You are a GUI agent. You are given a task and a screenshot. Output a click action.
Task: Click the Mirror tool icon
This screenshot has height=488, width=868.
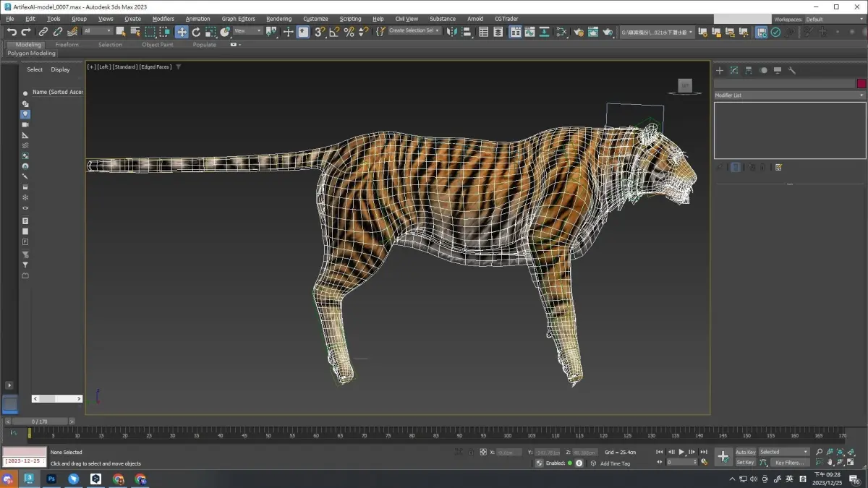click(x=452, y=32)
